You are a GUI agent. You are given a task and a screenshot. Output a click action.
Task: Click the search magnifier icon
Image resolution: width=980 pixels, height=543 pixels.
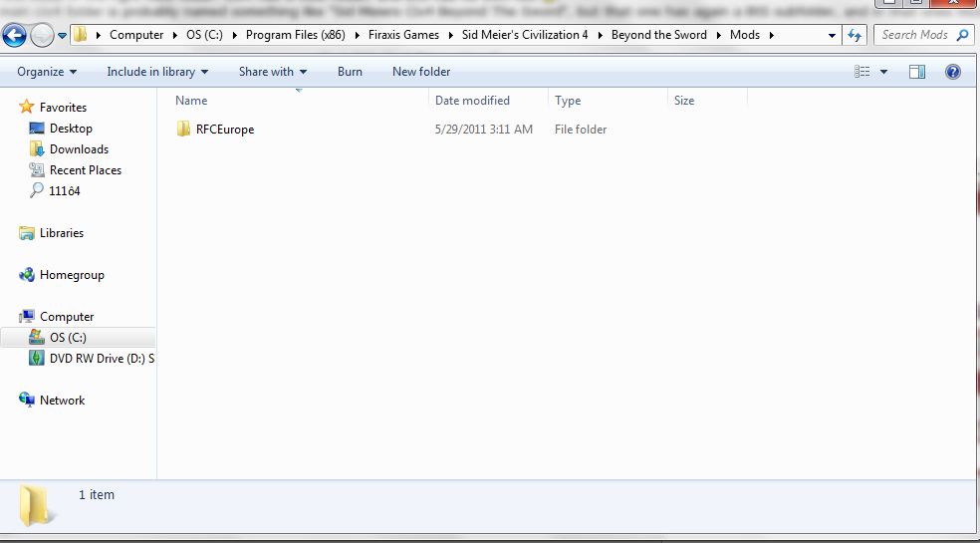[x=962, y=35]
